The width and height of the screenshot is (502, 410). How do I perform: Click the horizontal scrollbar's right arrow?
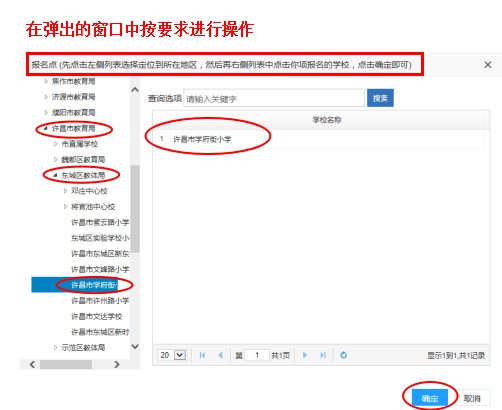[116, 364]
